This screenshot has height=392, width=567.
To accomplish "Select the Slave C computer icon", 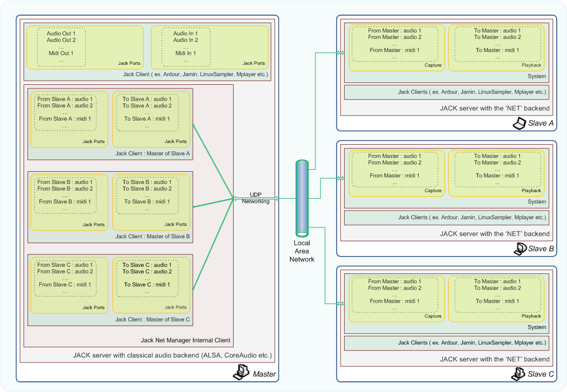I will tap(518, 374).
